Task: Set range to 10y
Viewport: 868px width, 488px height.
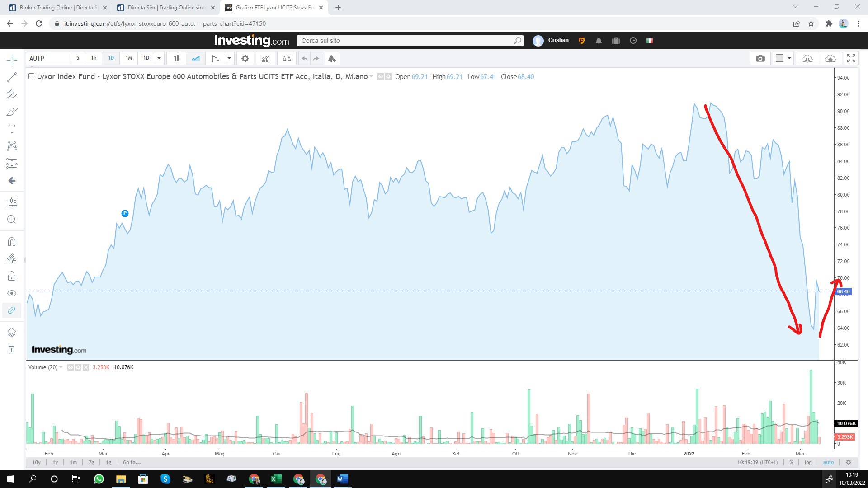Action: tap(37, 462)
